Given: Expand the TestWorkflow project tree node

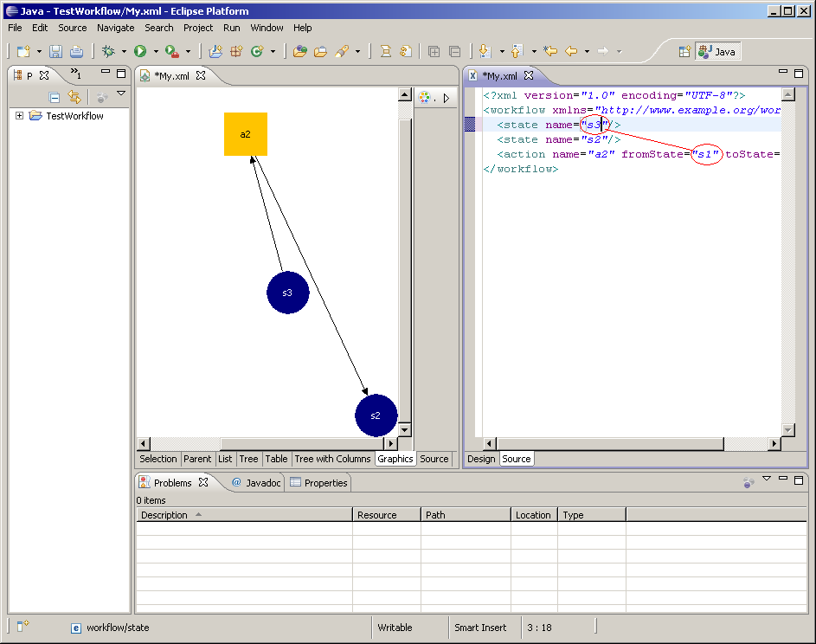Looking at the screenshot, I should tap(20, 116).
